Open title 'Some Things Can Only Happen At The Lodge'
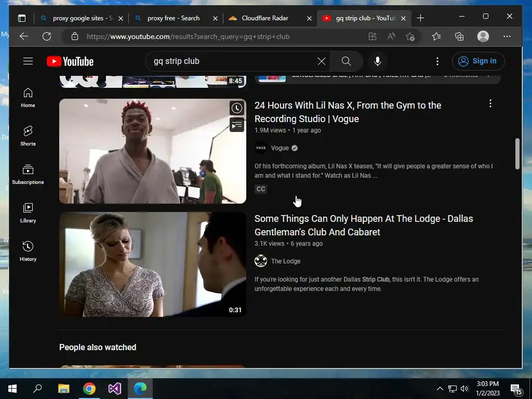532x399 pixels. [364, 225]
